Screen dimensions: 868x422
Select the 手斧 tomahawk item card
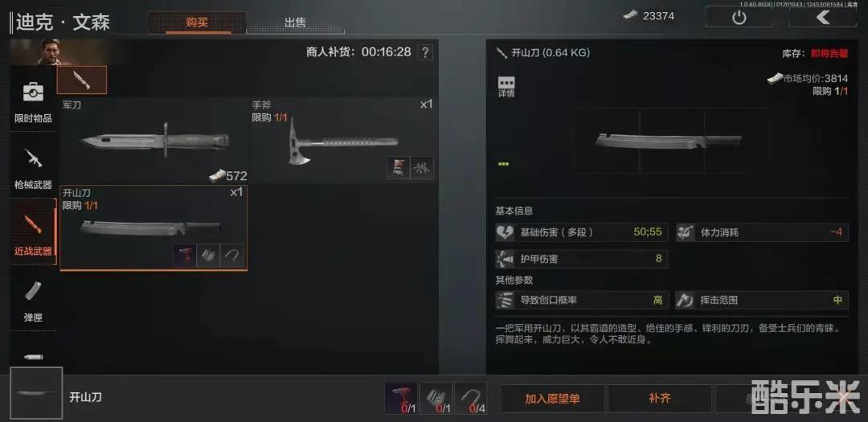[x=342, y=141]
